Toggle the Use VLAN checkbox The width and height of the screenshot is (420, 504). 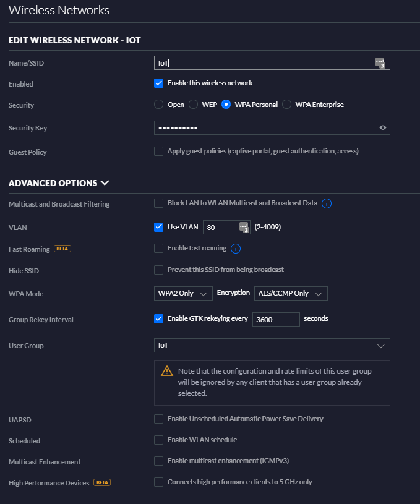(159, 227)
